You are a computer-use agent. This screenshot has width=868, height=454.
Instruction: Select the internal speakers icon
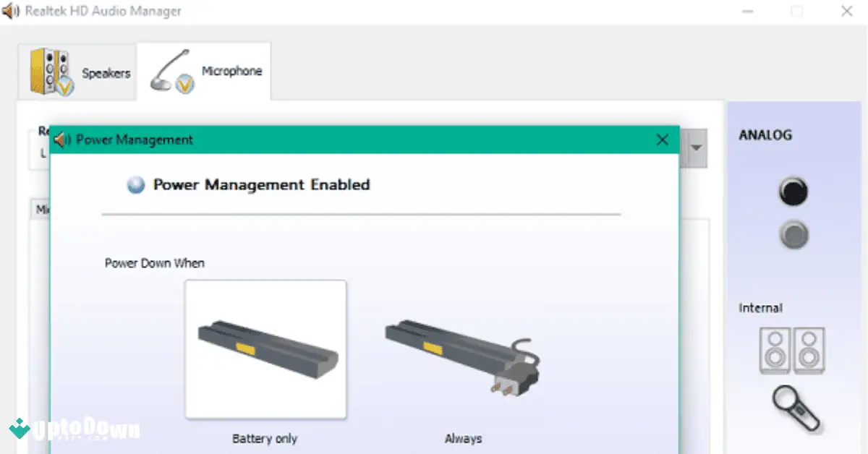click(792, 351)
